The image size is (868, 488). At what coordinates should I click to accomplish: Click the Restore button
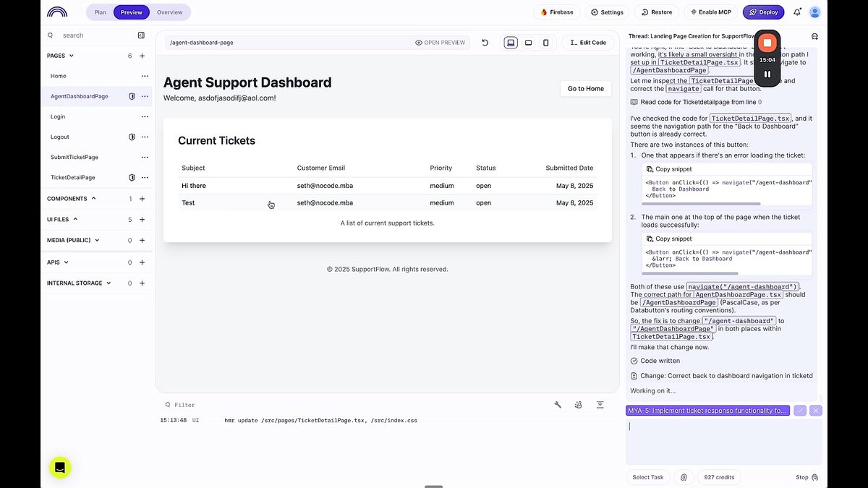[x=657, y=12]
